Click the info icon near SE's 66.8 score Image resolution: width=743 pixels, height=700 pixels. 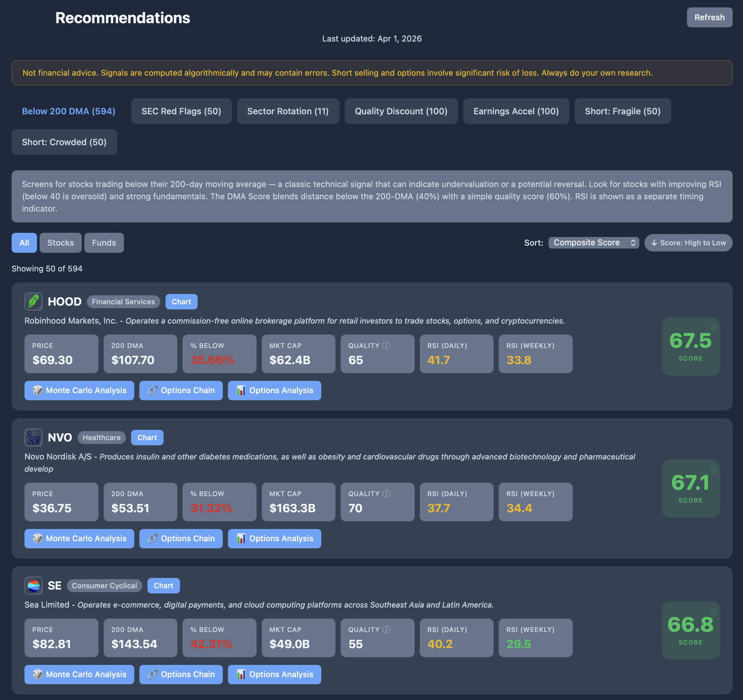[714, 612]
